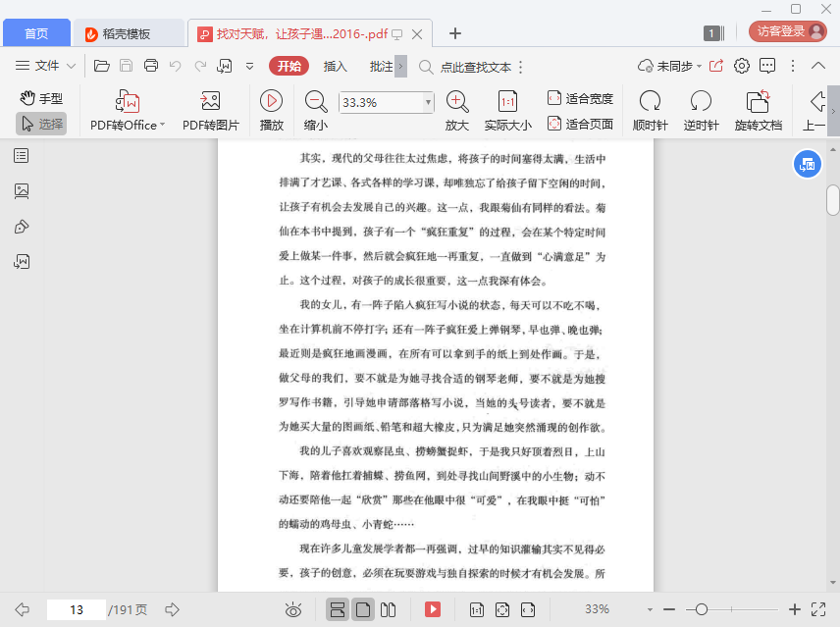Close the PDF document tab
Viewport: 840px width, 627px height.
[x=417, y=34]
